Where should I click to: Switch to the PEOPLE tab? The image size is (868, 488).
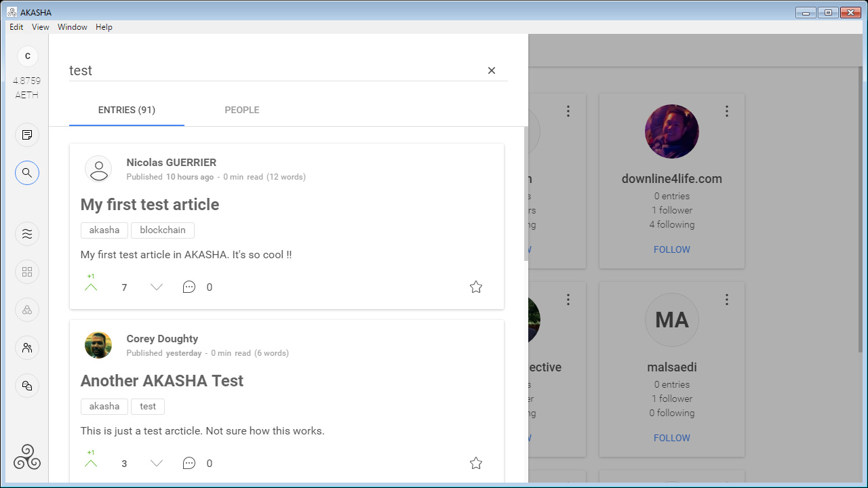click(242, 110)
